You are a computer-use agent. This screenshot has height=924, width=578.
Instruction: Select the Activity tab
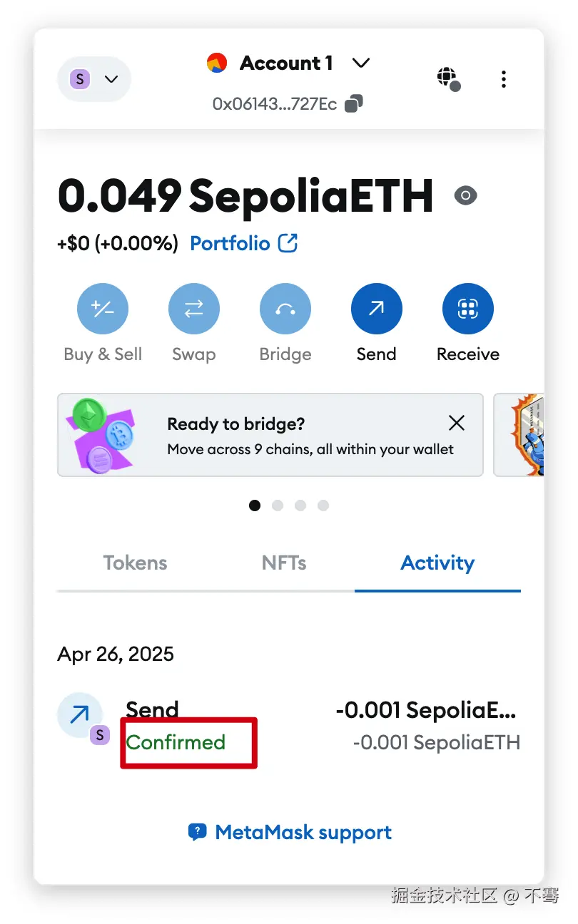[437, 563]
